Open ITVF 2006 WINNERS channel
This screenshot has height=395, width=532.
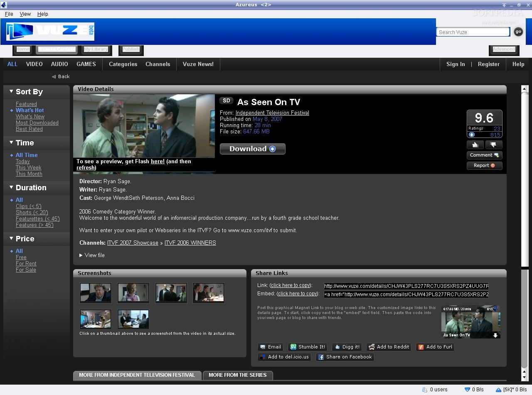tap(190, 243)
